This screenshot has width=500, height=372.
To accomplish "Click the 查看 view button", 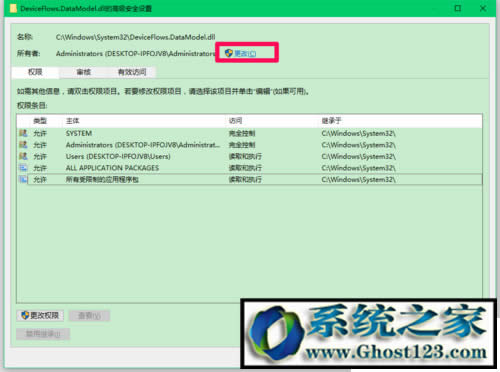I will [89, 315].
